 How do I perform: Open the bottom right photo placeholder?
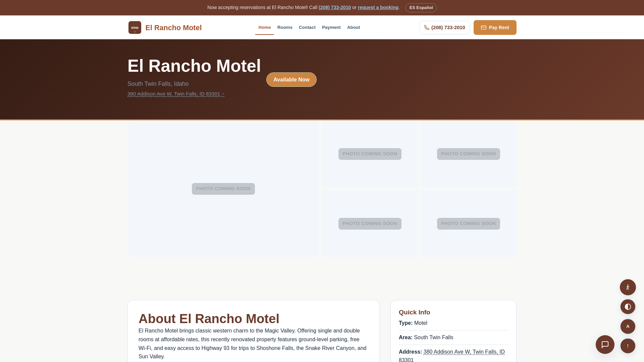pyautogui.click(x=468, y=224)
